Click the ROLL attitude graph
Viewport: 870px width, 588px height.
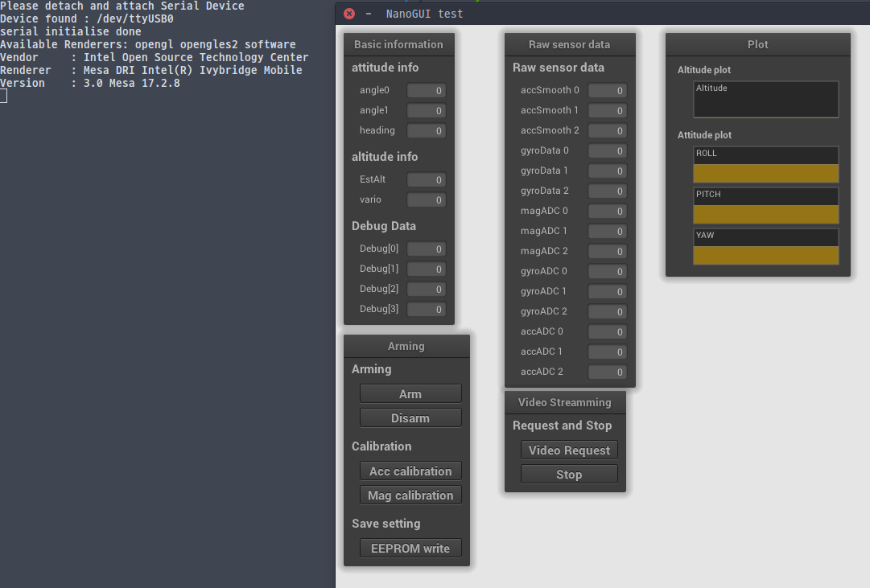tap(765, 164)
